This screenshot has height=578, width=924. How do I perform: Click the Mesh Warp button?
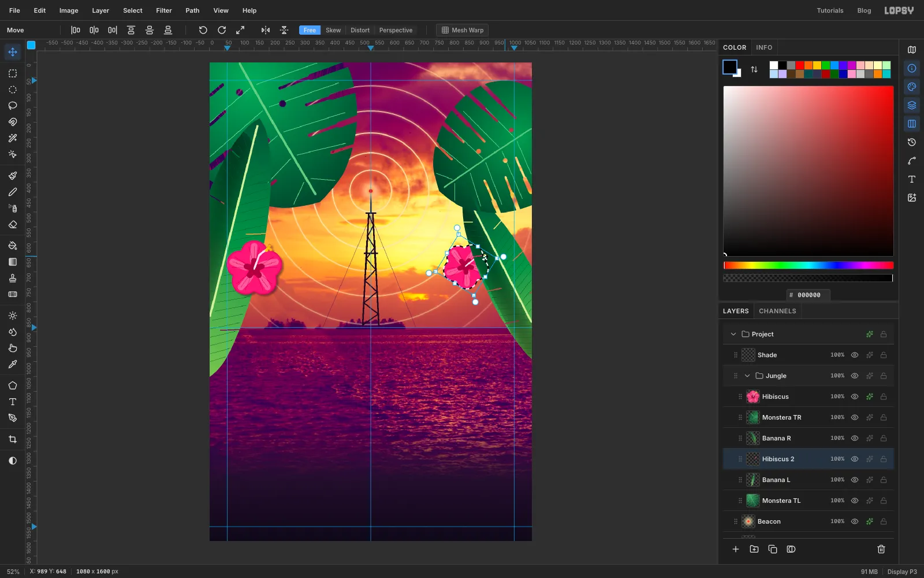coord(463,30)
